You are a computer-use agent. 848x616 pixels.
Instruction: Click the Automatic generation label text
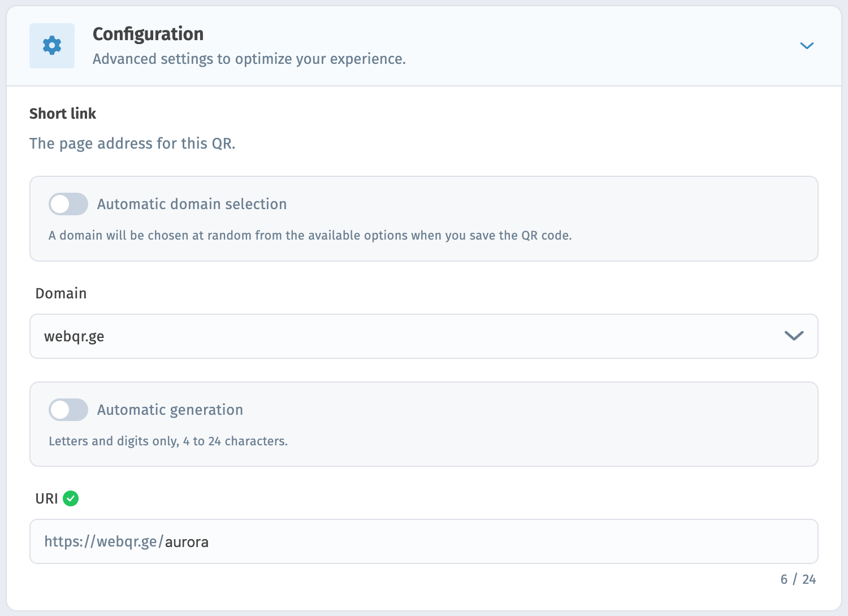point(170,410)
